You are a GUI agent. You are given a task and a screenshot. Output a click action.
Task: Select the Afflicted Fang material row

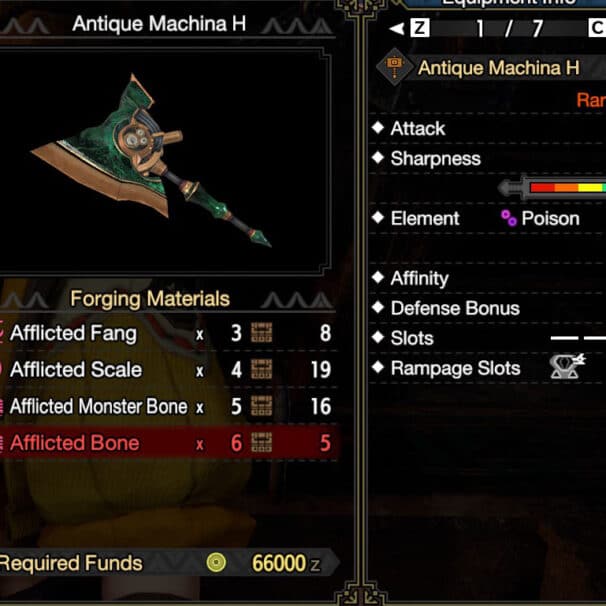point(169,333)
